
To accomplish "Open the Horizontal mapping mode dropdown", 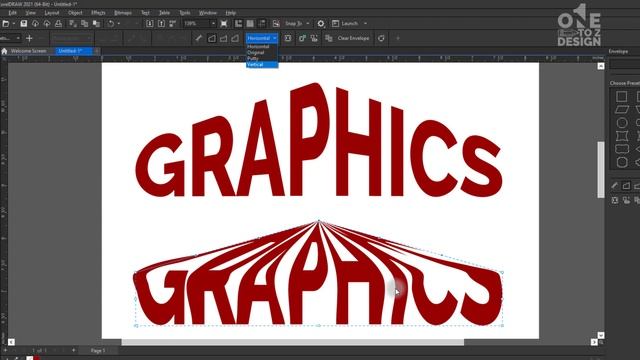I will tap(262, 38).
